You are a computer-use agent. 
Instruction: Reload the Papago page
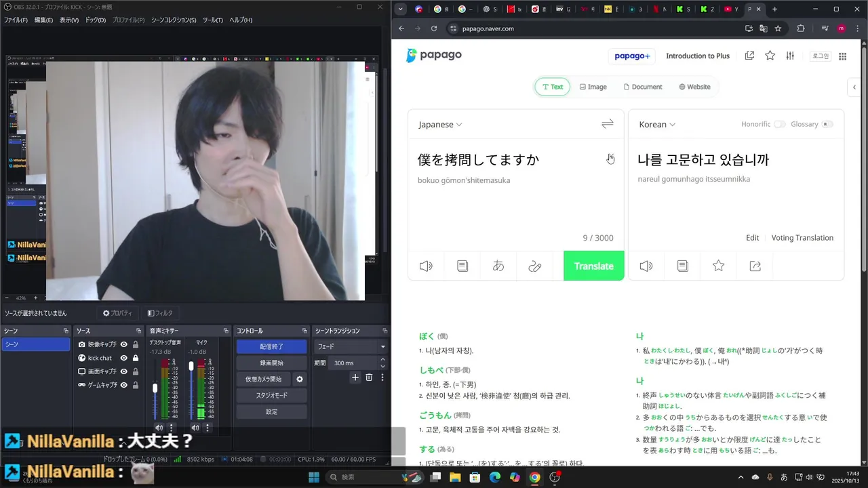click(434, 28)
